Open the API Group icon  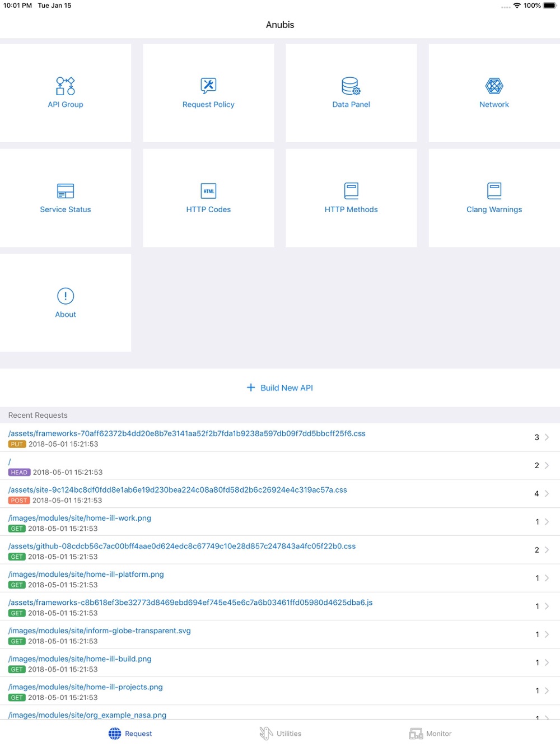66,86
